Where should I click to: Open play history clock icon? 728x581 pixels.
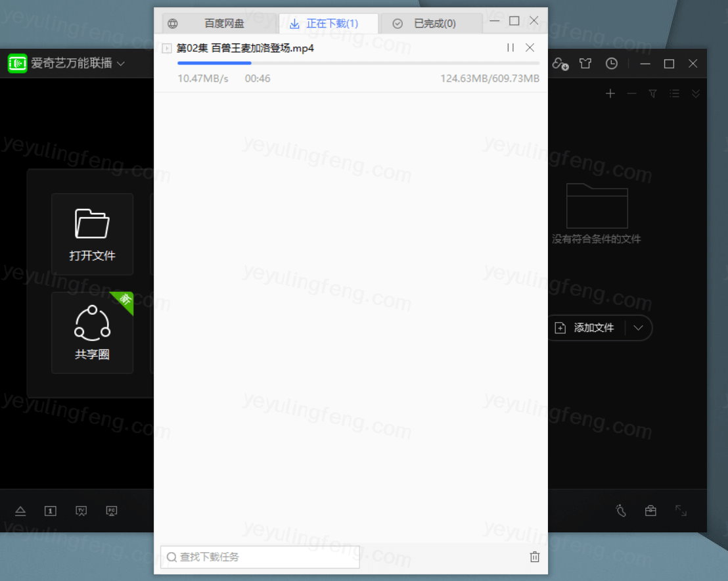click(x=612, y=64)
